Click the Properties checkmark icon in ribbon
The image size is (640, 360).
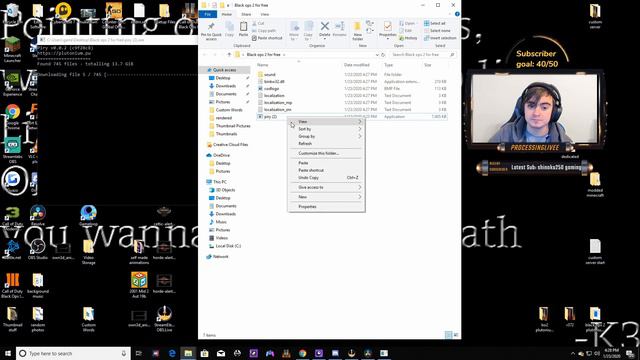point(387,27)
